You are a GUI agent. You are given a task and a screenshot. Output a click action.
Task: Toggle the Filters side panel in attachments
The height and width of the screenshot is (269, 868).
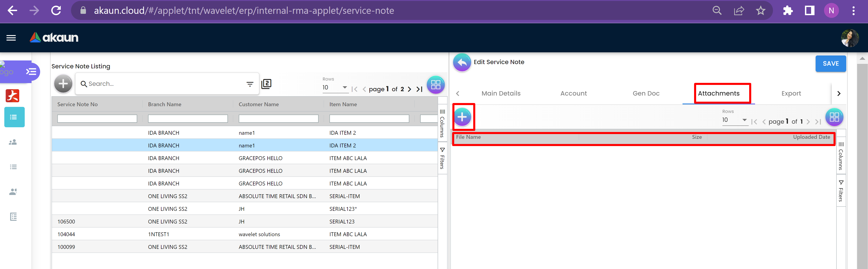841,191
